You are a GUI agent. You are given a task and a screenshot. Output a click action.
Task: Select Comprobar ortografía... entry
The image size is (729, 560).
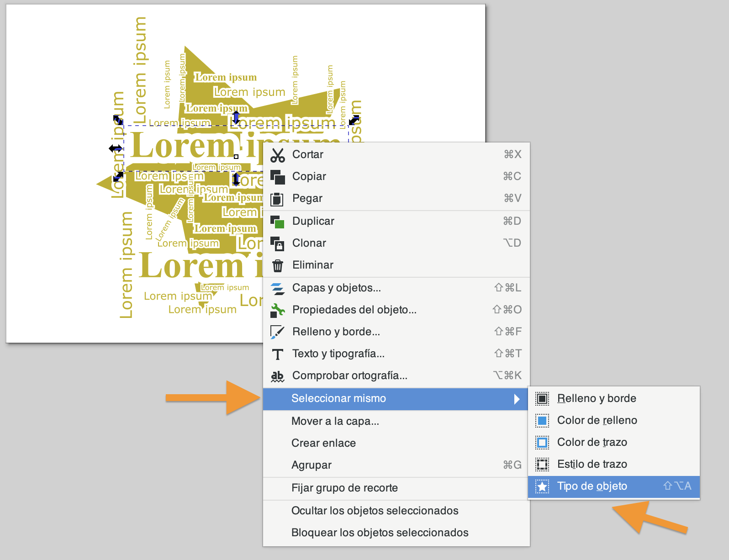396,375
